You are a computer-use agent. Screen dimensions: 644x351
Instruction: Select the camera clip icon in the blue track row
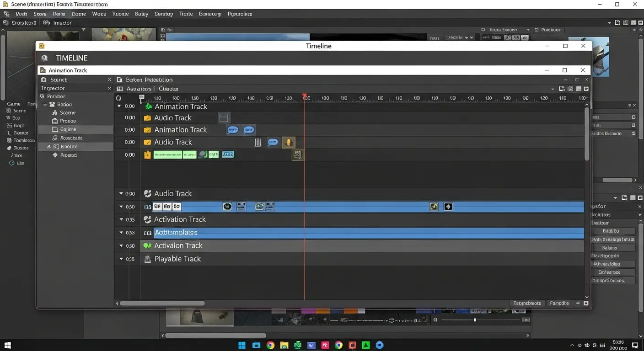[241, 207]
